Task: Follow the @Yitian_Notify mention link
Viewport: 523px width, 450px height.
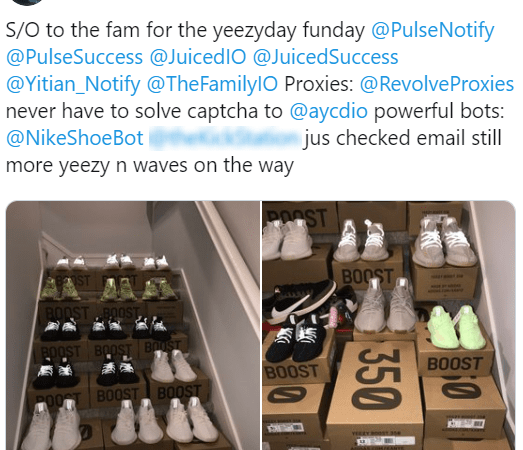Action: coord(73,84)
